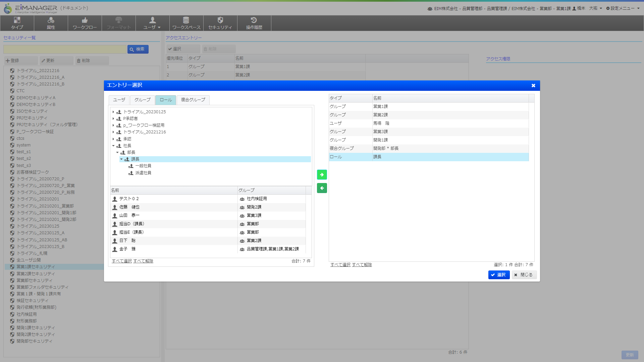Click the 閉じる button in dialog
The width and height of the screenshot is (644, 362).
[x=524, y=275]
